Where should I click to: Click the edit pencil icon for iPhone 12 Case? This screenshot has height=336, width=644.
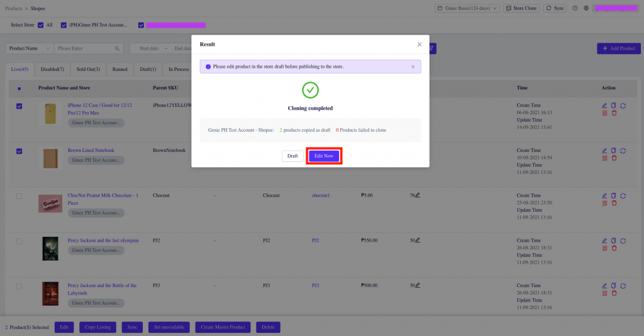604,106
